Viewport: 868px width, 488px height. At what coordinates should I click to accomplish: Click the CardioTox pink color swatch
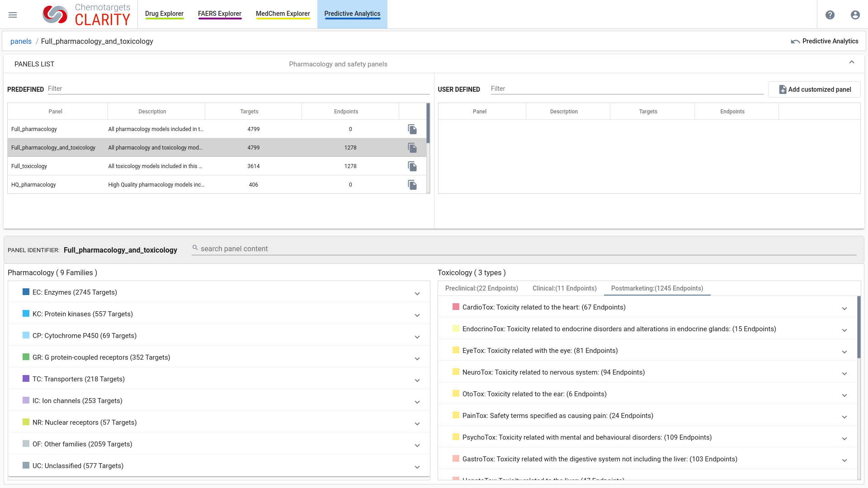[456, 307]
